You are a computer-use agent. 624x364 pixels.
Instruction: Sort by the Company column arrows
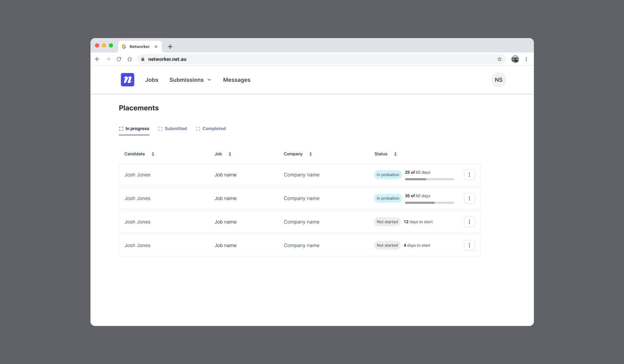tap(310, 154)
